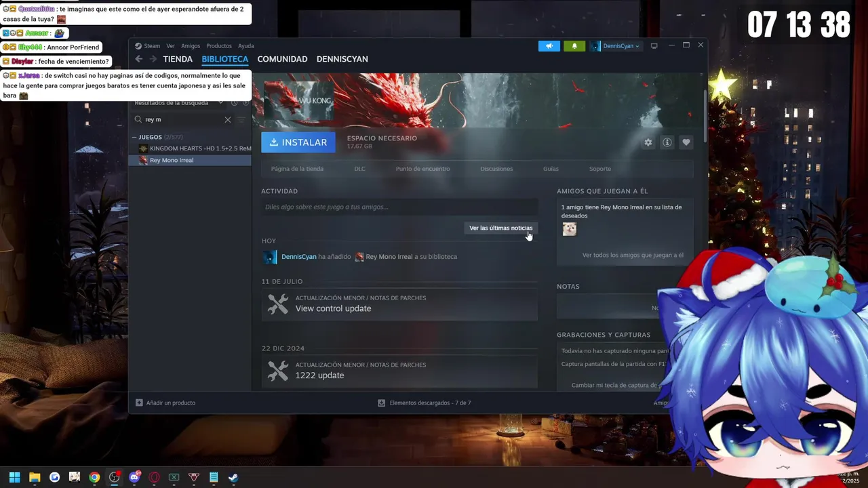Open Página de la tienda link
This screenshot has width=868, height=488.
coord(297,169)
